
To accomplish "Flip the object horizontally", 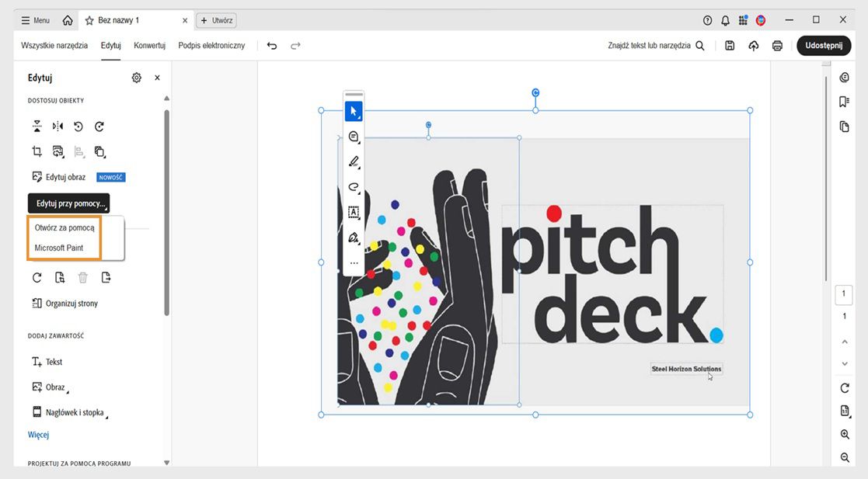I will pyautogui.click(x=58, y=127).
